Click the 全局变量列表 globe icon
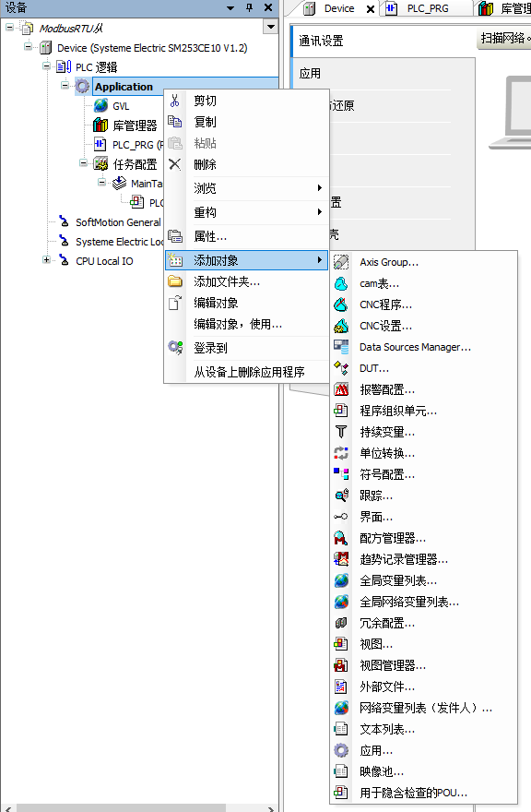Image resolution: width=531 pixels, height=812 pixels. click(x=340, y=580)
